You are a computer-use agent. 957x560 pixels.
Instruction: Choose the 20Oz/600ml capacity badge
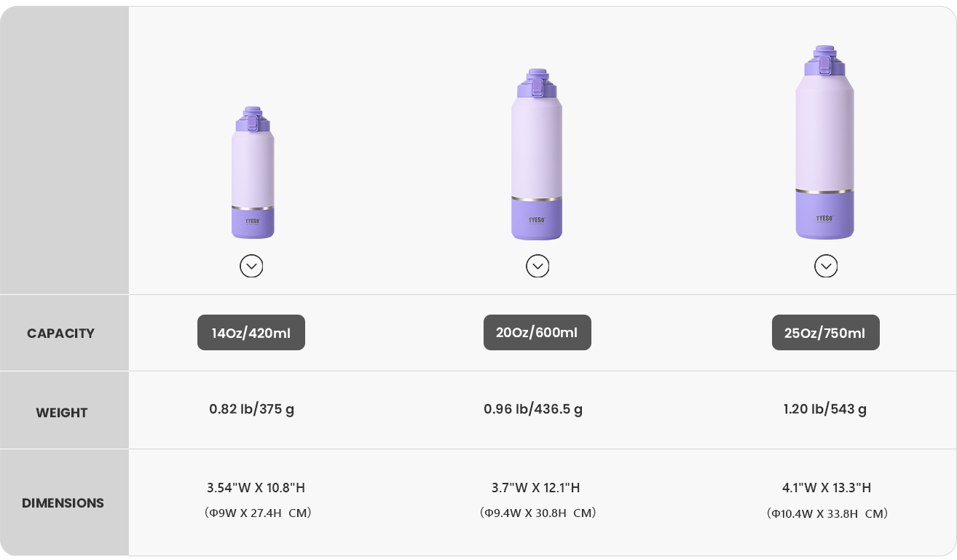coord(537,333)
